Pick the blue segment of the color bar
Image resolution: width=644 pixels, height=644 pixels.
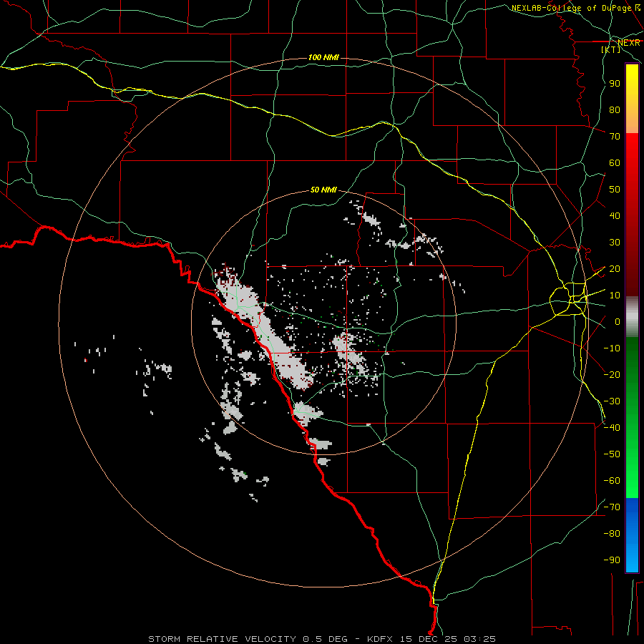coord(632,535)
